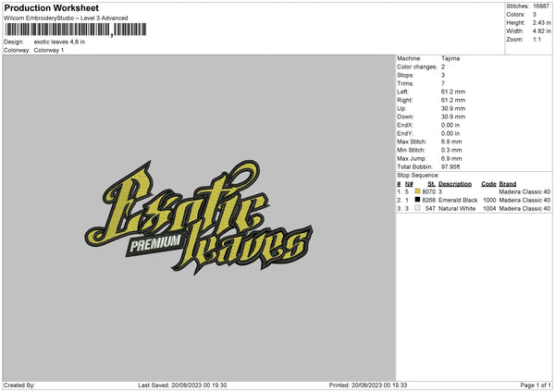Click the 'Page 1 of 1' footer text
The height and width of the screenshot is (392, 555).
tap(536, 386)
